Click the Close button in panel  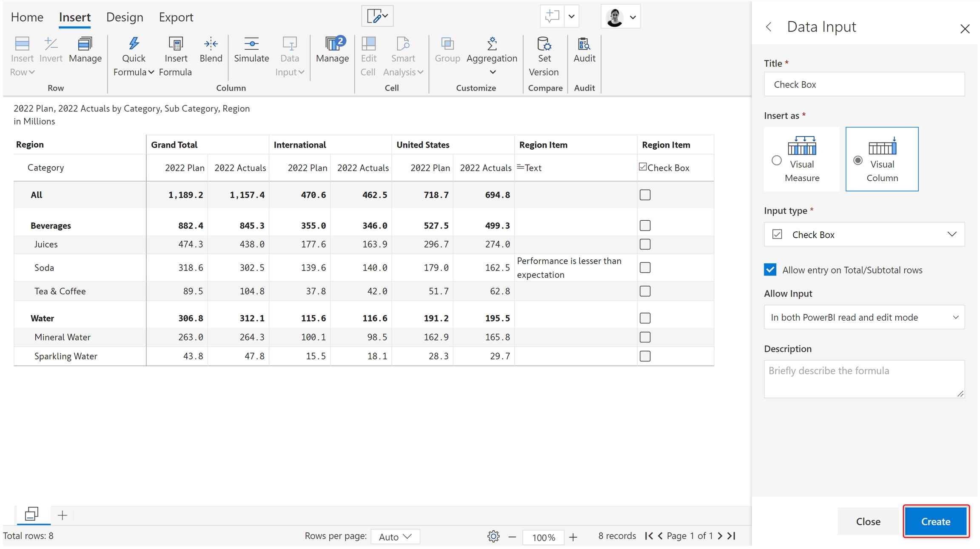(868, 521)
